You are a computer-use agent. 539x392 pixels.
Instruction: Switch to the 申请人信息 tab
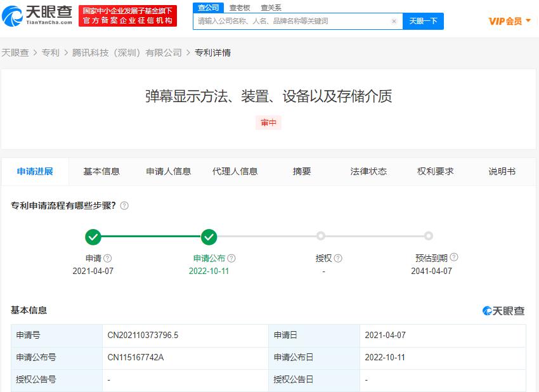(x=169, y=171)
